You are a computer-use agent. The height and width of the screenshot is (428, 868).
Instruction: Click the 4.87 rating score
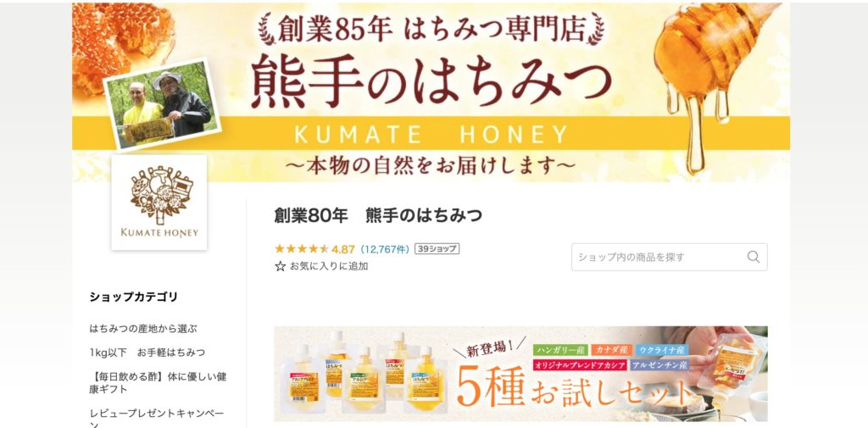[x=343, y=249]
